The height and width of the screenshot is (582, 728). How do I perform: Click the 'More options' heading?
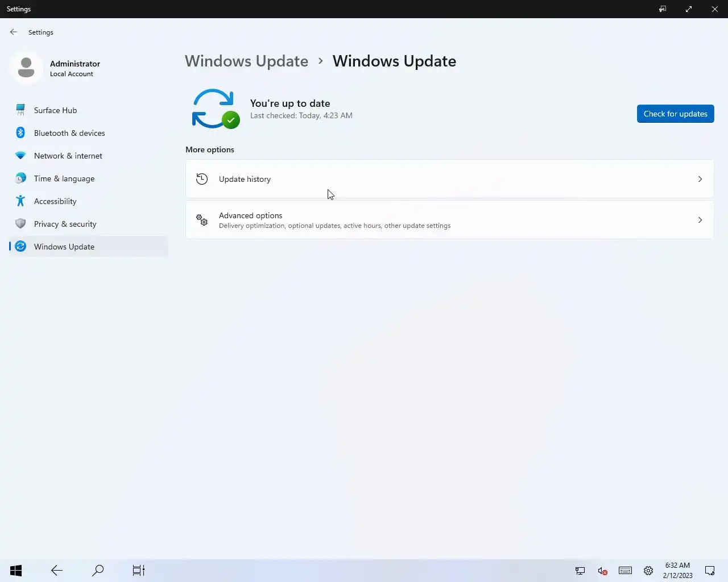210,149
